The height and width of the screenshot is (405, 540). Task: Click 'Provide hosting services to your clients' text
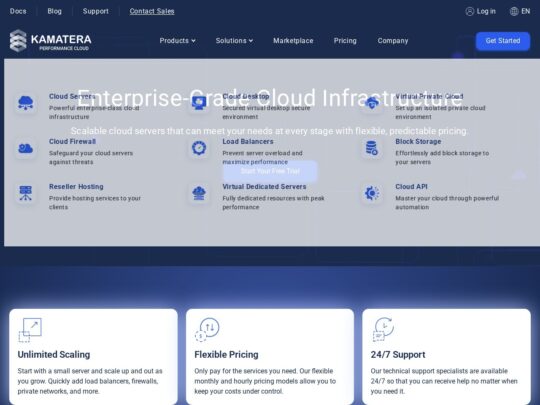point(95,202)
